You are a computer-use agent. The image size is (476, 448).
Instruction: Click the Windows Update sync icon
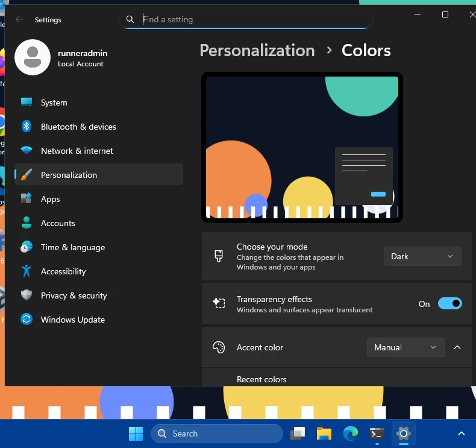27,319
